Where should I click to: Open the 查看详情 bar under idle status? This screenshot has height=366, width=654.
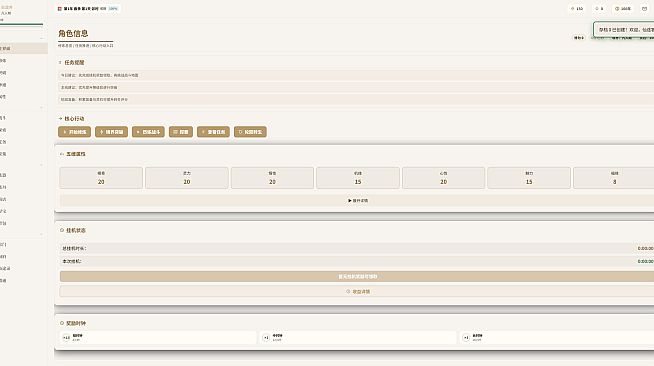[x=358, y=291]
